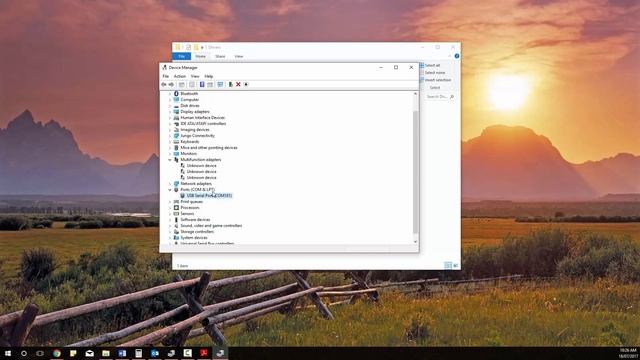Open Outlook from the taskbar
The image size is (640, 360).
[x=155, y=353]
